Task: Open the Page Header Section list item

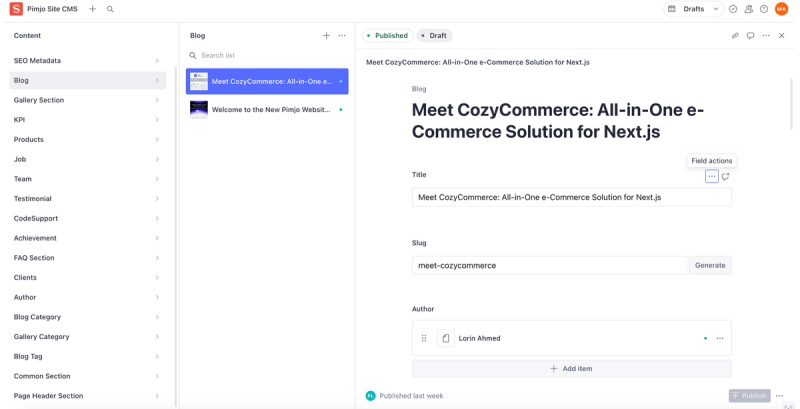Action: point(88,396)
